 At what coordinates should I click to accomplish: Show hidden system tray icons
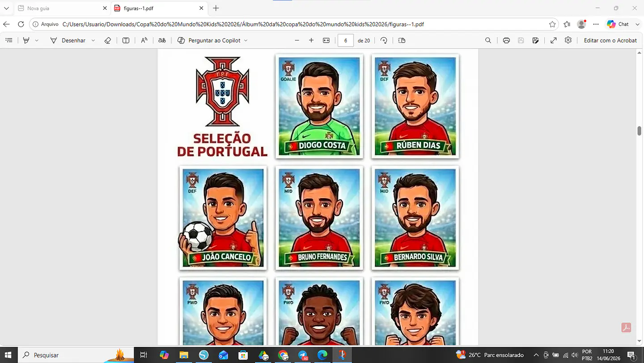[x=536, y=355]
